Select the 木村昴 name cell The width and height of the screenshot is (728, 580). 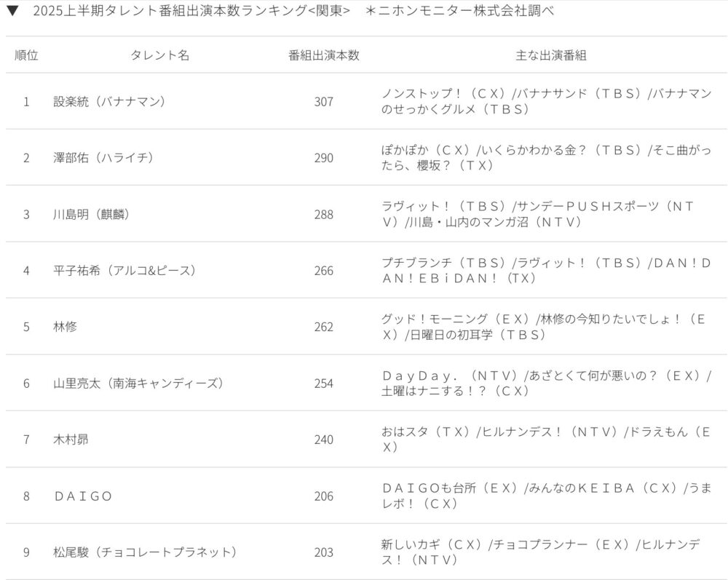pos(71,440)
